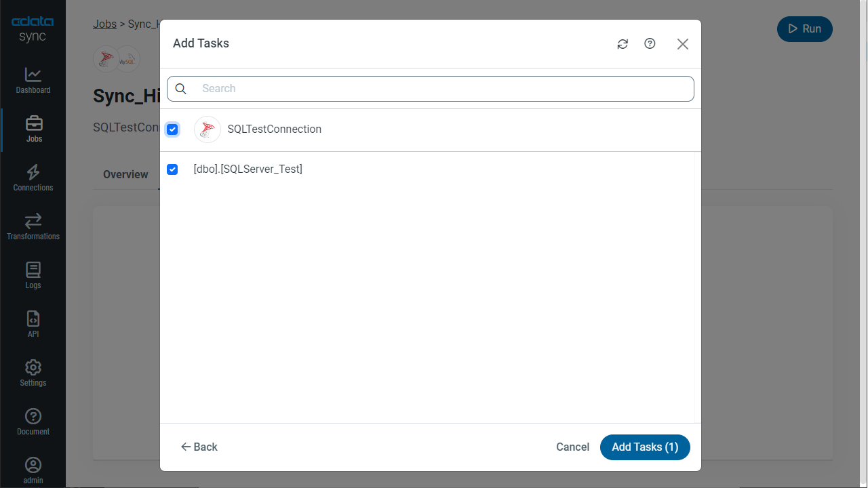Follow the Jobs breadcrumb link
This screenshot has width=868, height=488.
pos(104,24)
